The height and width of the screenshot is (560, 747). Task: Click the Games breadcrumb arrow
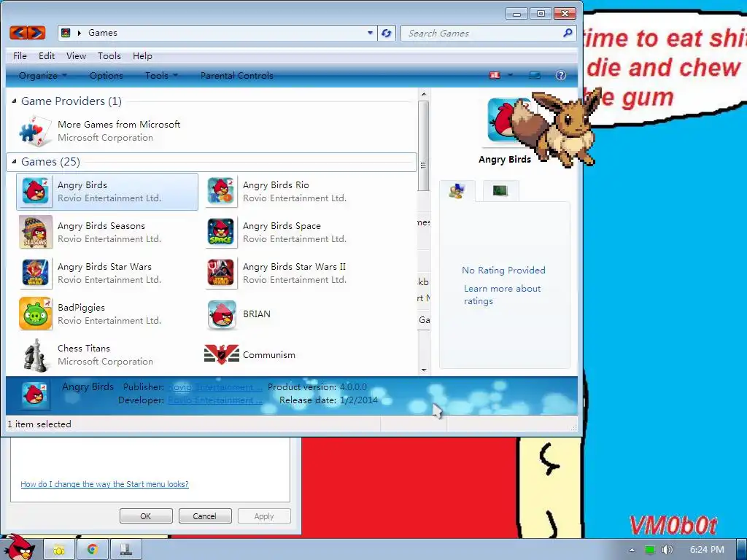pyautogui.click(x=79, y=33)
